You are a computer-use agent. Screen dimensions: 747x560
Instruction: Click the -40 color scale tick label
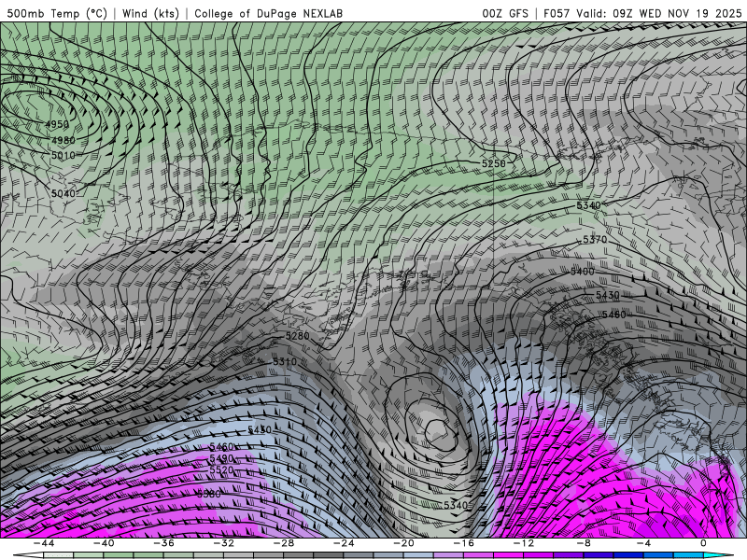(104, 543)
